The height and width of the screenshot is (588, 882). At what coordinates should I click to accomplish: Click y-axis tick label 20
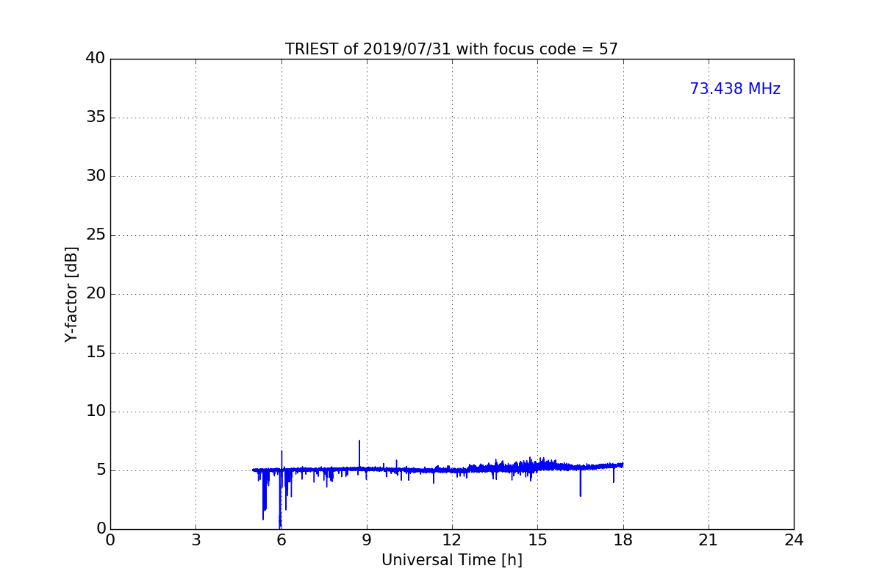96,294
